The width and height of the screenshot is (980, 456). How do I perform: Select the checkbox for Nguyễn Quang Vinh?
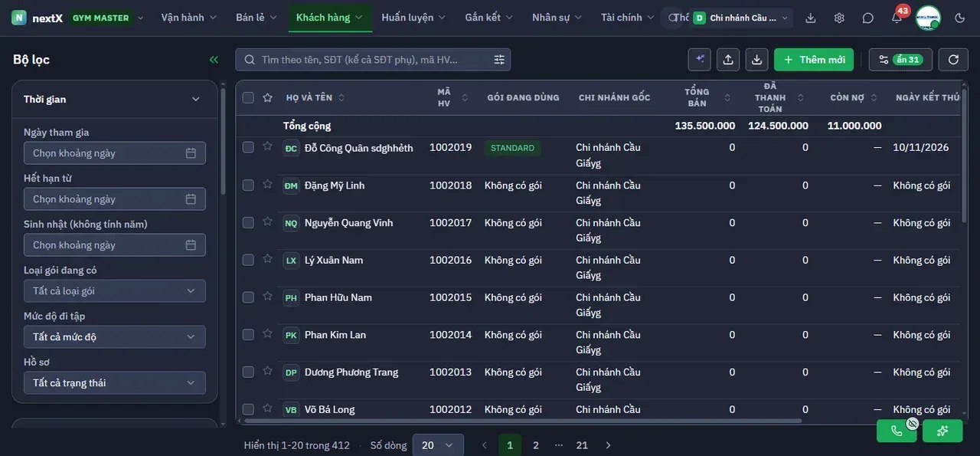[x=248, y=222]
